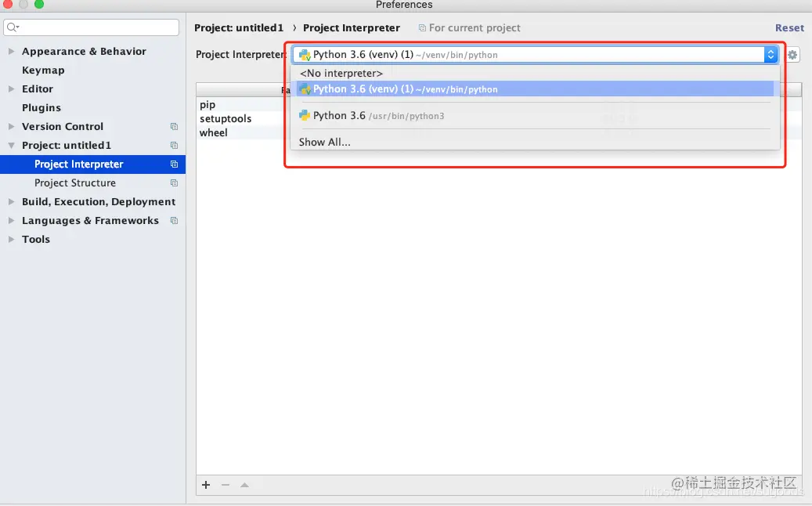
Task: Click the search magnifier icon in sidebar
Action: [13, 27]
